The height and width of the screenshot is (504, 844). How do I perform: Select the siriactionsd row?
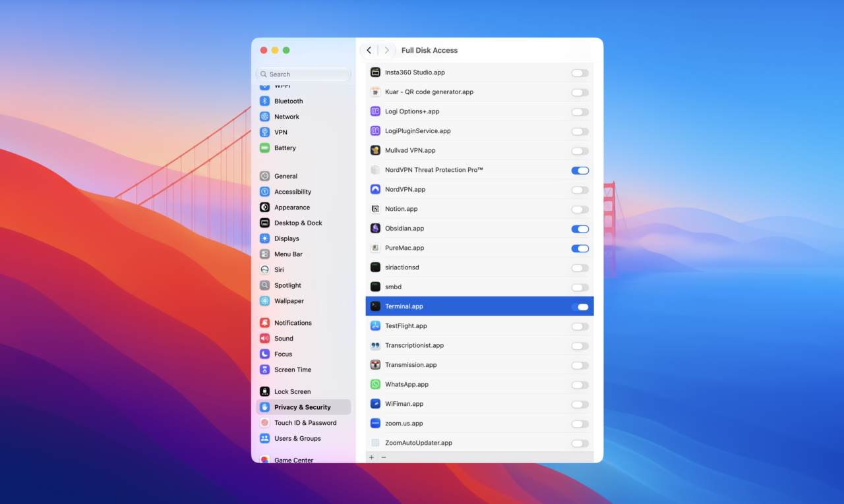(x=480, y=267)
